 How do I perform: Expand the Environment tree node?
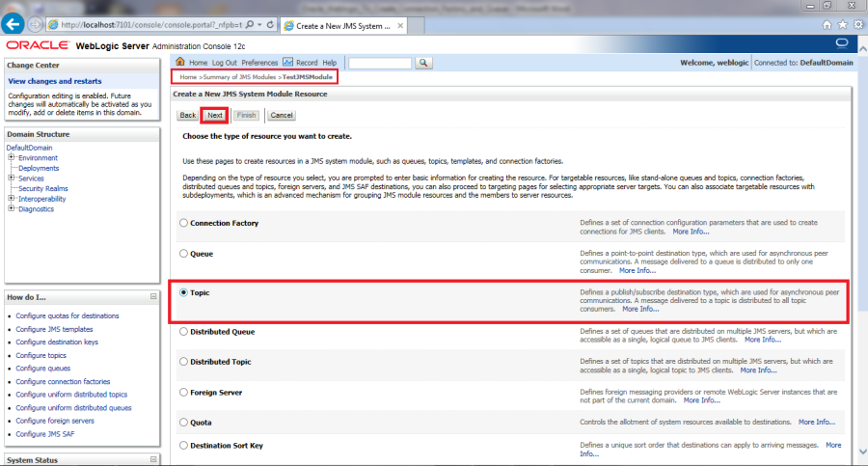[x=11, y=158]
